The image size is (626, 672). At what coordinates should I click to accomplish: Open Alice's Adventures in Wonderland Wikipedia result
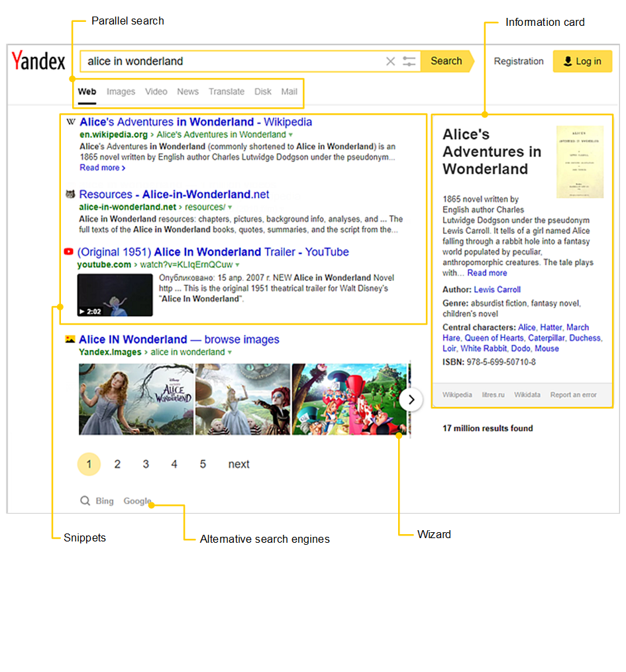click(196, 122)
